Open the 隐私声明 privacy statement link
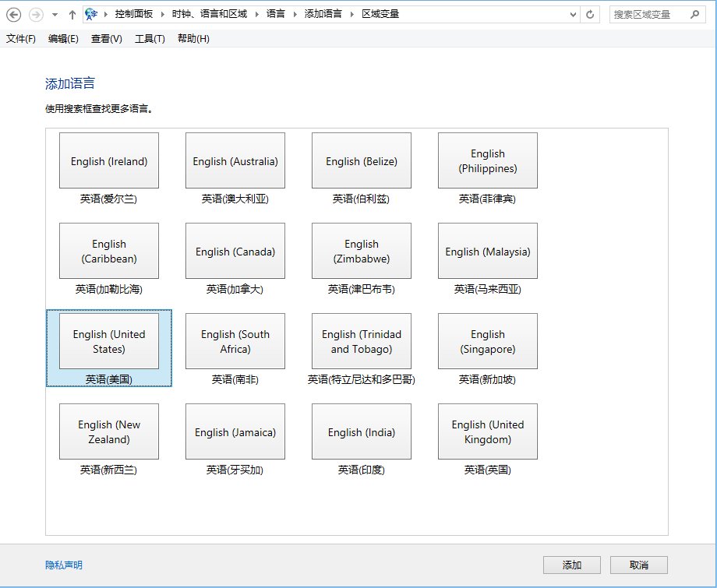Viewport: 717px width, 588px height. pos(62,565)
